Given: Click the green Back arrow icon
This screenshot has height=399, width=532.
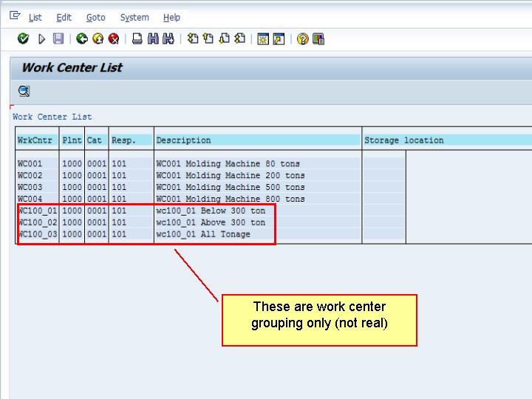Looking at the screenshot, I should pyautogui.click(x=82, y=38).
